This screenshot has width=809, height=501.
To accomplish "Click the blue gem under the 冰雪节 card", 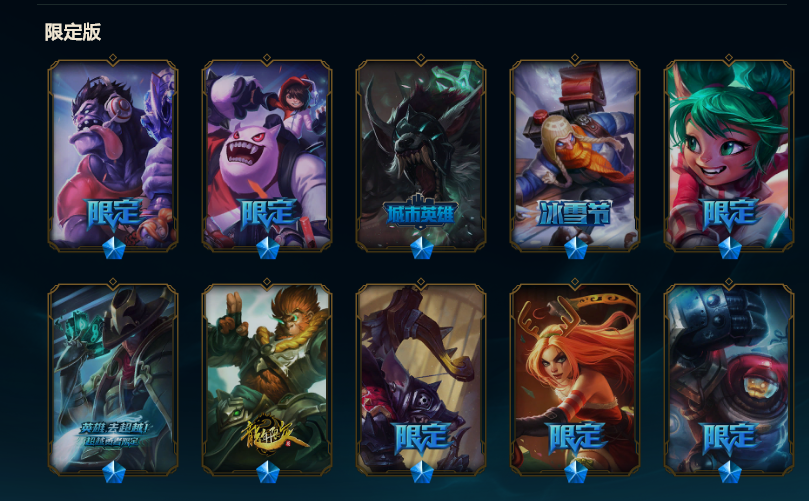I will click(576, 248).
